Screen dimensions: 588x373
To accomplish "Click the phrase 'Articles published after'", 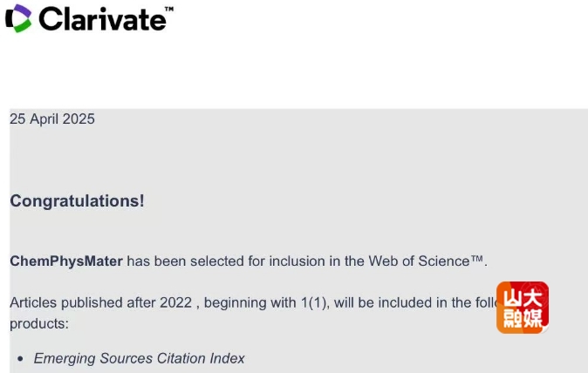I will tap(83, 303).
